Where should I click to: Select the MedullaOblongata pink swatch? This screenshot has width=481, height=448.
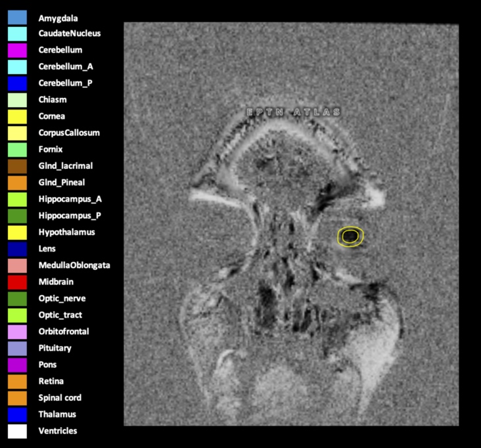point(17,266)
